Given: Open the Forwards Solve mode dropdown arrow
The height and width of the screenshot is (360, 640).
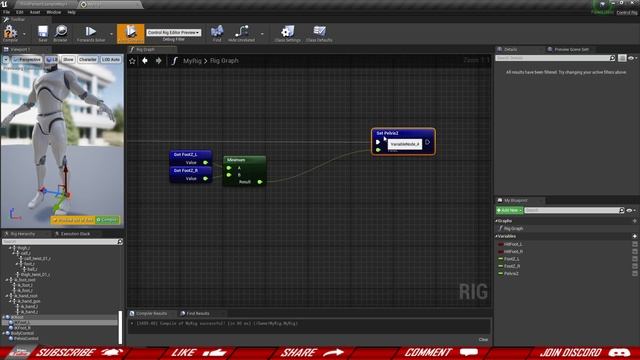Looking at the screenshot, I should pos(111,34).
